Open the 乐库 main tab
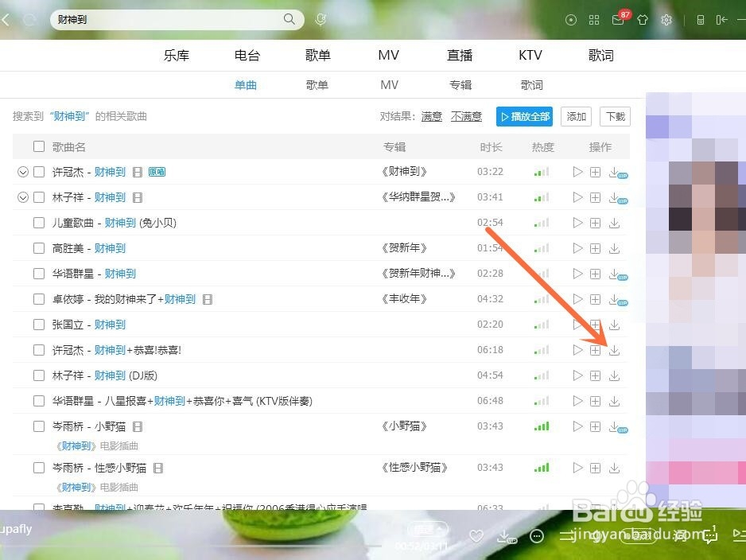This screenshot has width=746, height=560. [x=177, y=55]
